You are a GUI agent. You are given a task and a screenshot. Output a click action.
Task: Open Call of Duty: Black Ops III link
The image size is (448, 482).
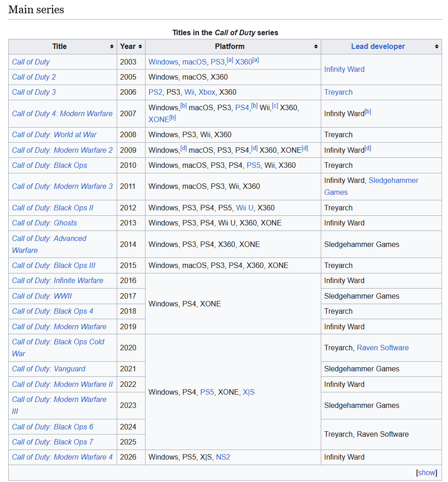54,265
